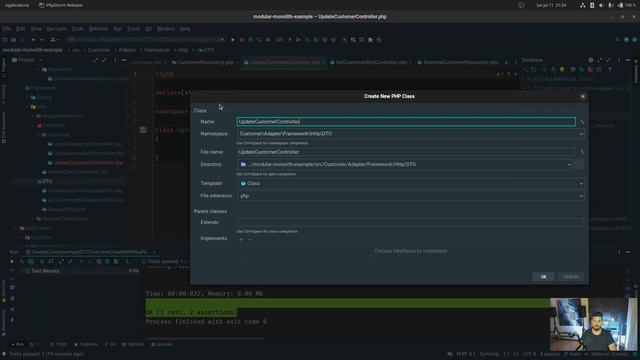Open the Services tool window tab

(162, 344)
